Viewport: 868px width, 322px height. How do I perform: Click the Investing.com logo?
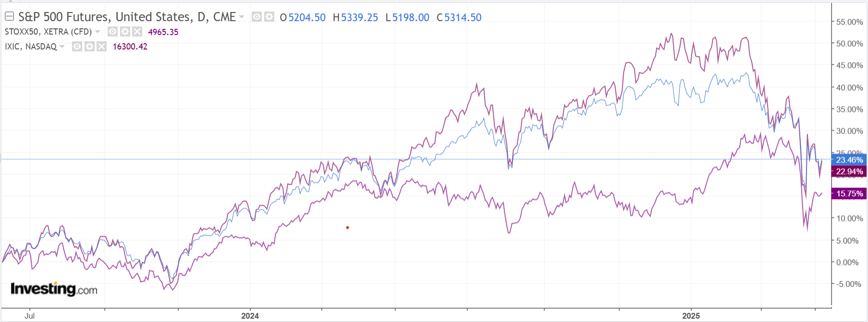tap(54, 289)
